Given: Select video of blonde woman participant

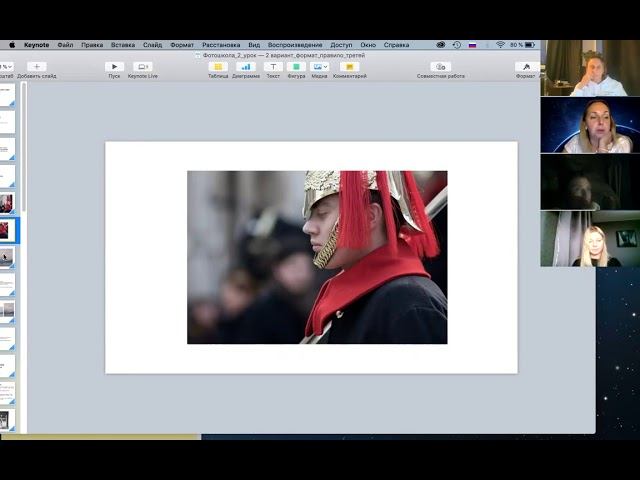Looking at the screenshot, I should pos(590,239).
